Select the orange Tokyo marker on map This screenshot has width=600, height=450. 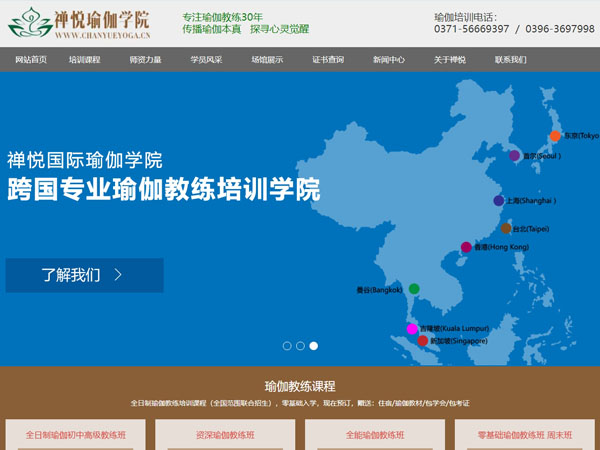[x=555, y=136]
